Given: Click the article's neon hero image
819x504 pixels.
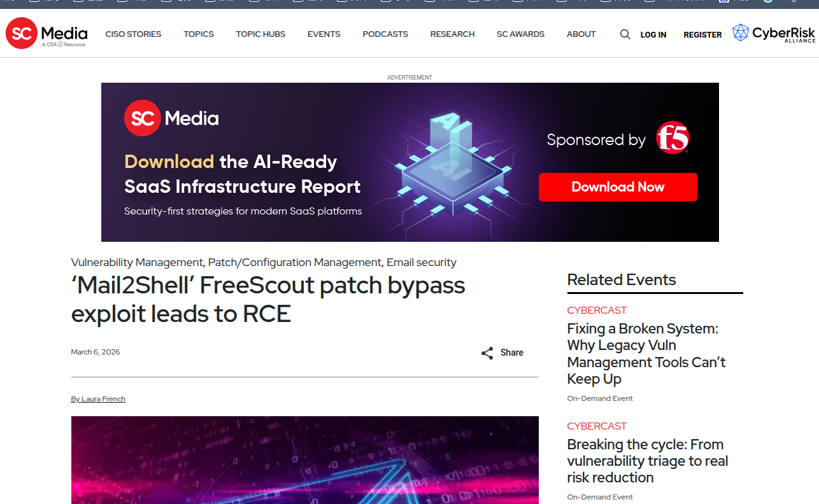Looking at the screenshot, I should tap(304, 459).
